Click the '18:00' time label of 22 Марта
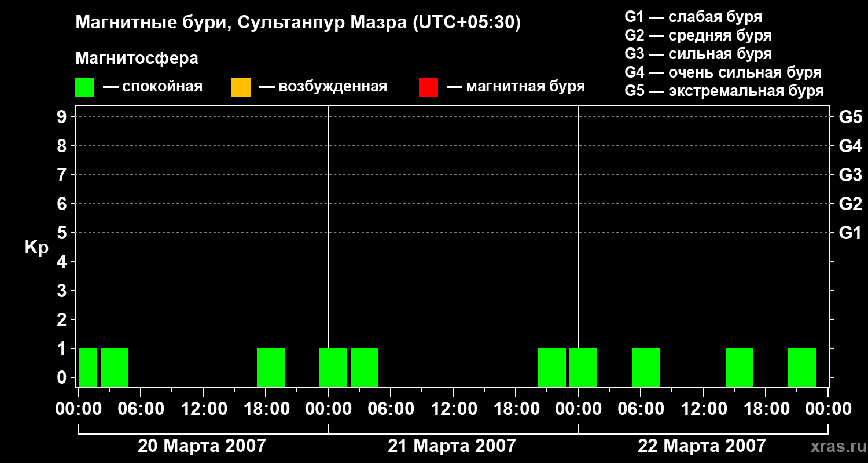Image resolution: width=868 pixels, height=463 pixels. pyautogui.click(x=766, y=409)
